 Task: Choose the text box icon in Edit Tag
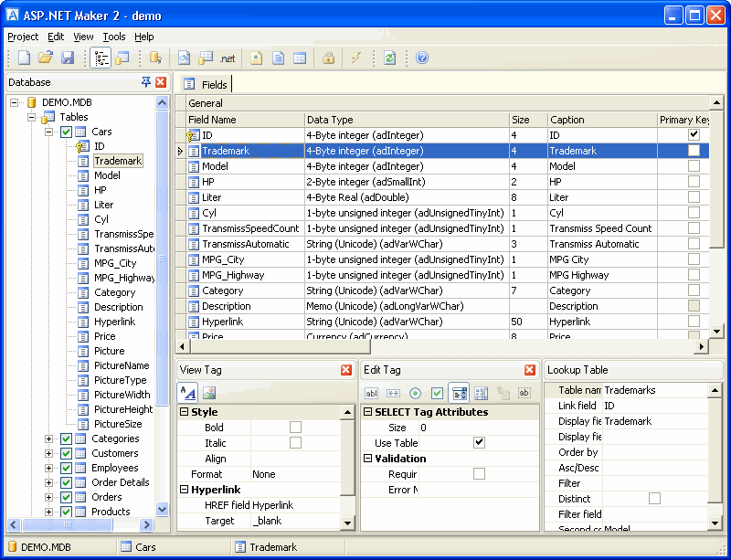point(371,393)
